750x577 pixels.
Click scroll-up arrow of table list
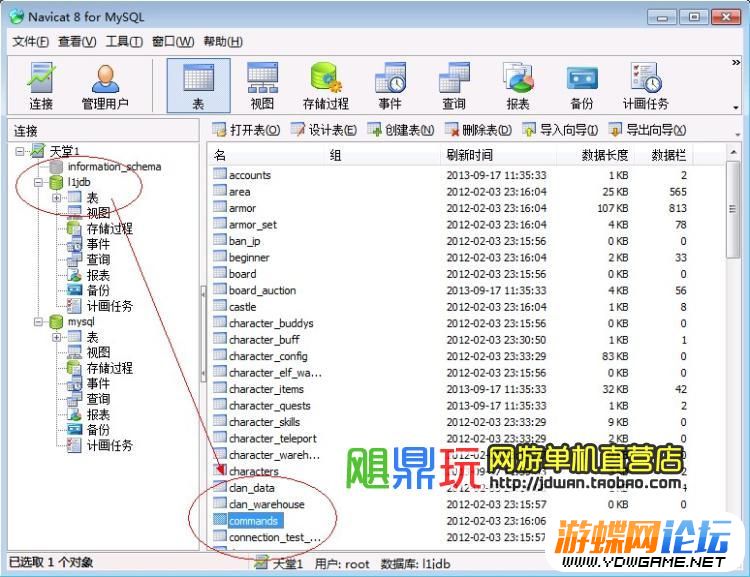(x=732, y=153)
